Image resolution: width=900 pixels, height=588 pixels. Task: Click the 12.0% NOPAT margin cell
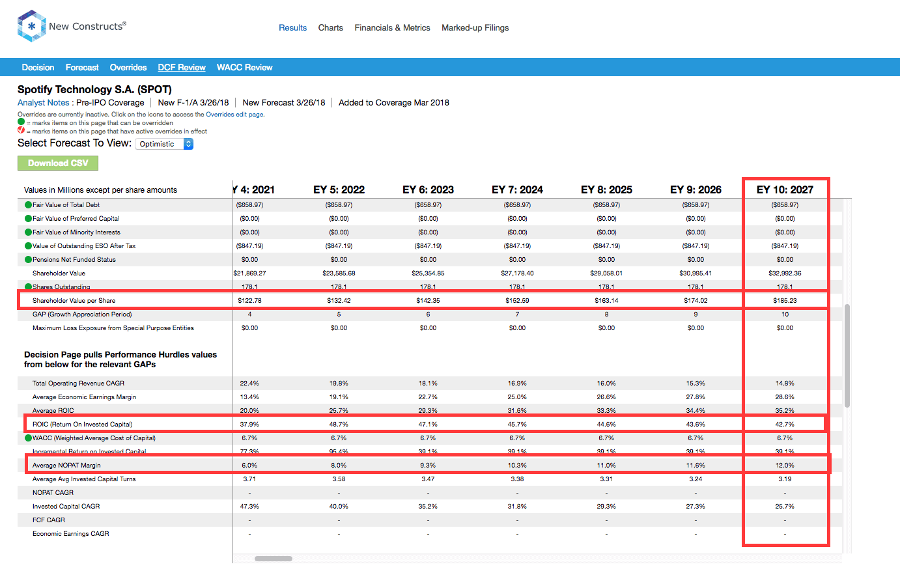point(785,465)
